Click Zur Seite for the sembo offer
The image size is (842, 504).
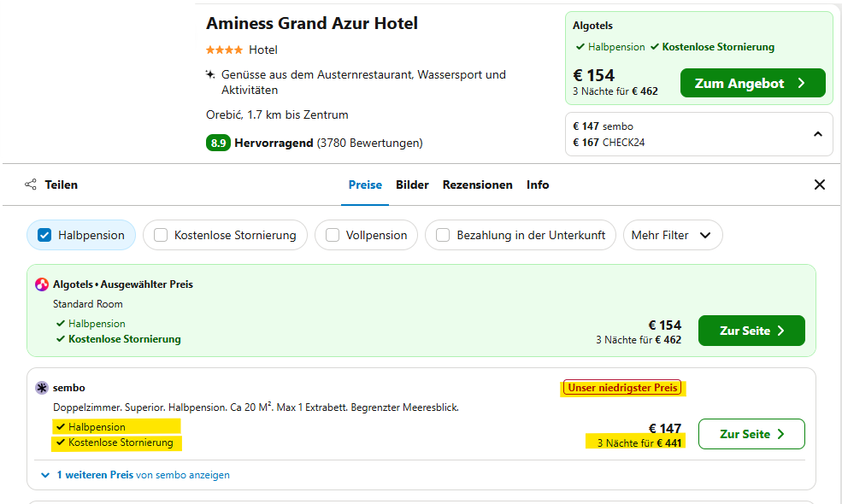751,434
